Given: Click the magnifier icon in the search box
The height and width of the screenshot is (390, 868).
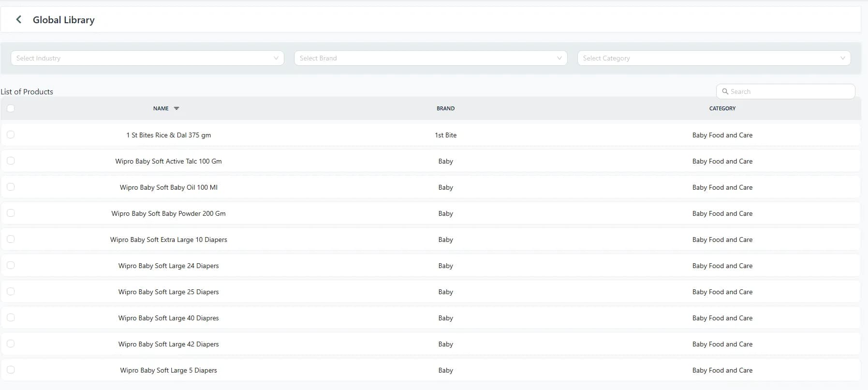Looking at the screenshot, I should coord(725,91).
